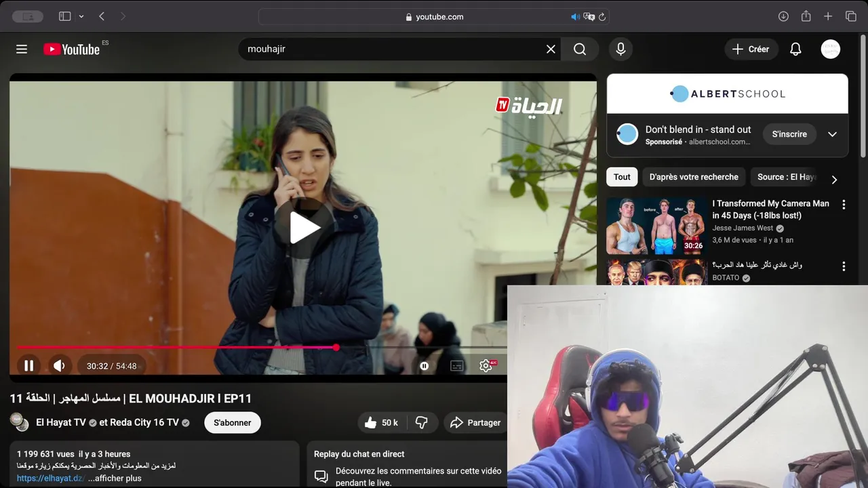Open BOTATO video's three-dot menu
Image resolution: width=868 pixels, height=488 pixels.
(844, 266)
